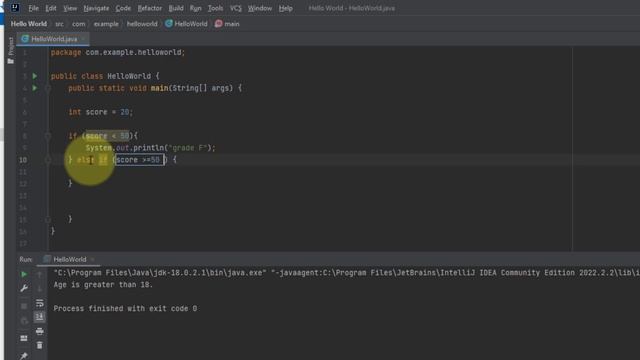
Task: Click Hello World project breadcrumb
Action: click(29, 24)
